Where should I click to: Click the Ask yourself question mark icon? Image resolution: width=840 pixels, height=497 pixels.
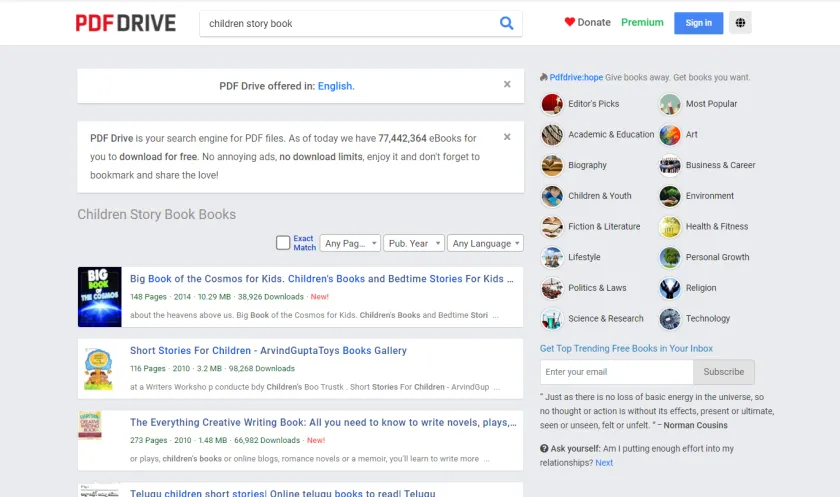coord(544,448)
